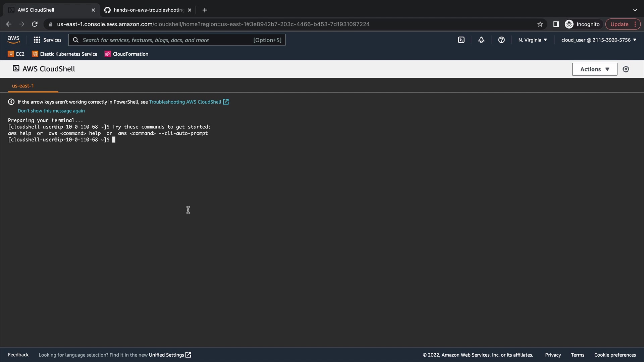
Task: Open the help question mark icon
Action: point(501,40)
